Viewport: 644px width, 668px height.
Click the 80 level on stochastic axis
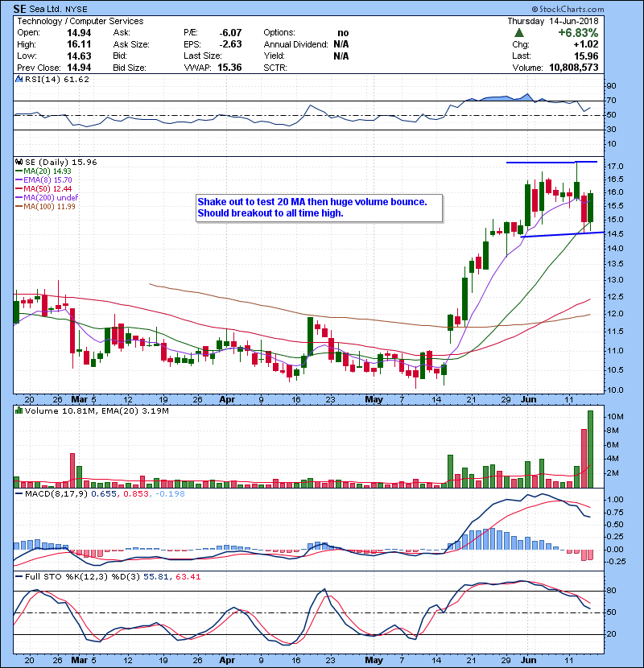pos(611,591)
